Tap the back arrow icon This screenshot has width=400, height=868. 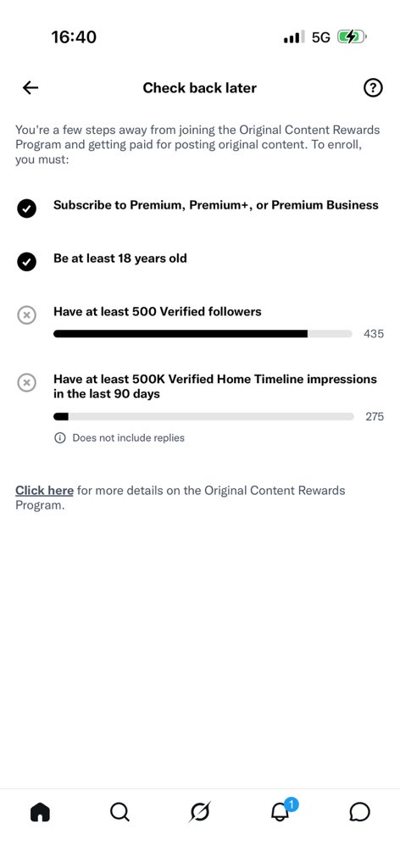pos(31,87)
